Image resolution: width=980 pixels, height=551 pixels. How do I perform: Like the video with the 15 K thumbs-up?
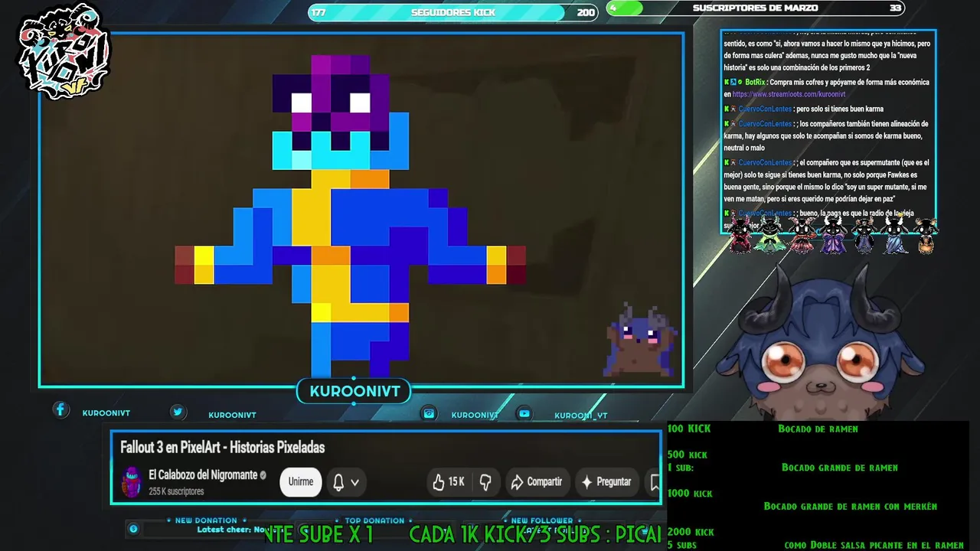[x=449, y=482]
